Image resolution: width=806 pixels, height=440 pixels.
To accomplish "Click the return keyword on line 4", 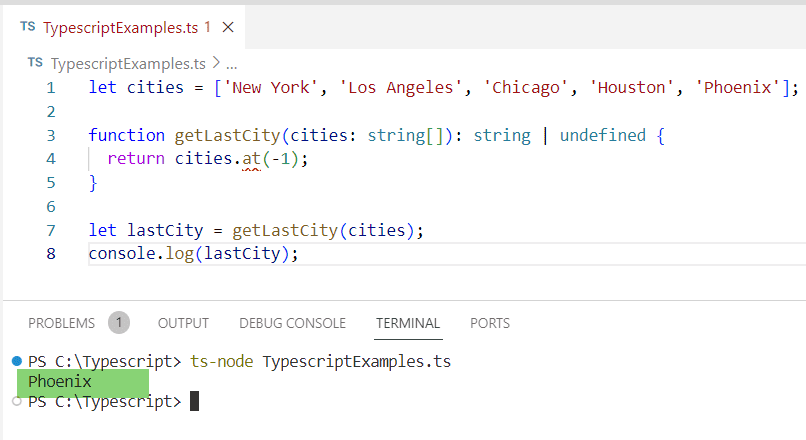I will click(x=136, y=159).
